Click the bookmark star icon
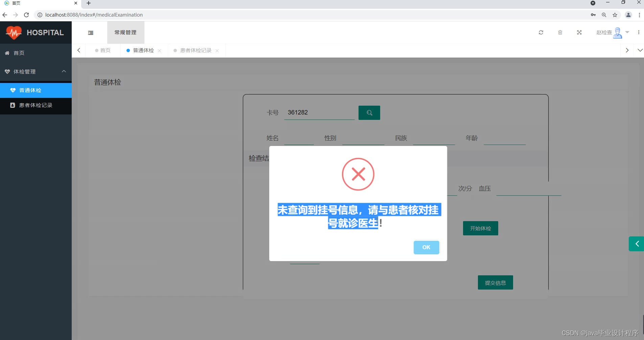This screenshot has width=644, height=340. [615, 15]
